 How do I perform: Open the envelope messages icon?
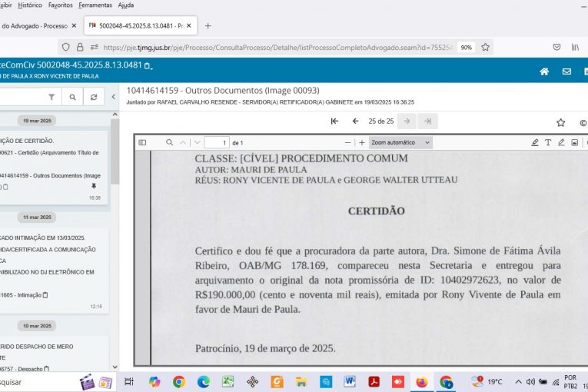(x=566, y=71)
